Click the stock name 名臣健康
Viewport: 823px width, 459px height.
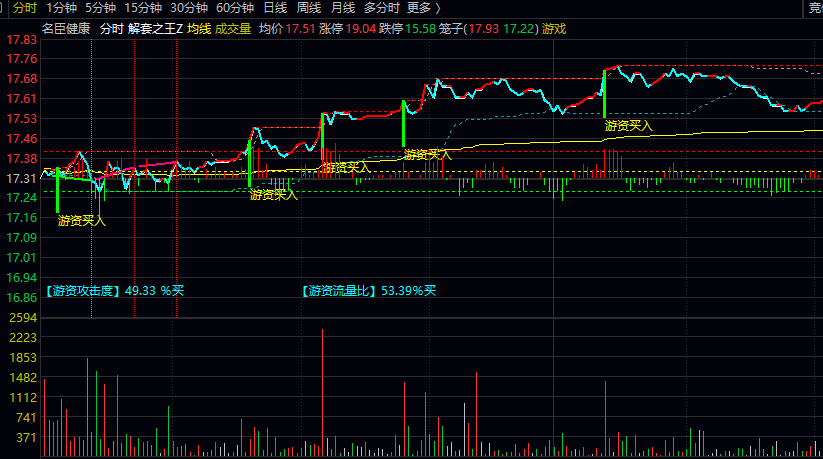click(x=66, y=28)
